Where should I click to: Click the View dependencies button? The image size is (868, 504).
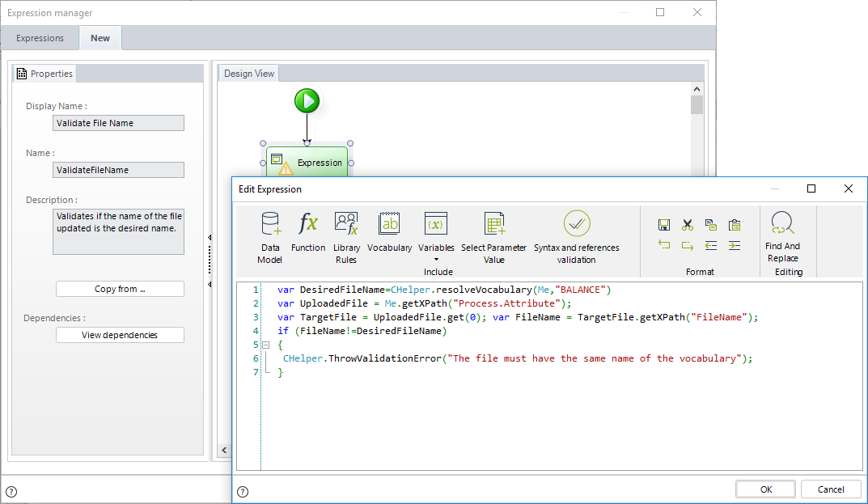click(120, 335)
